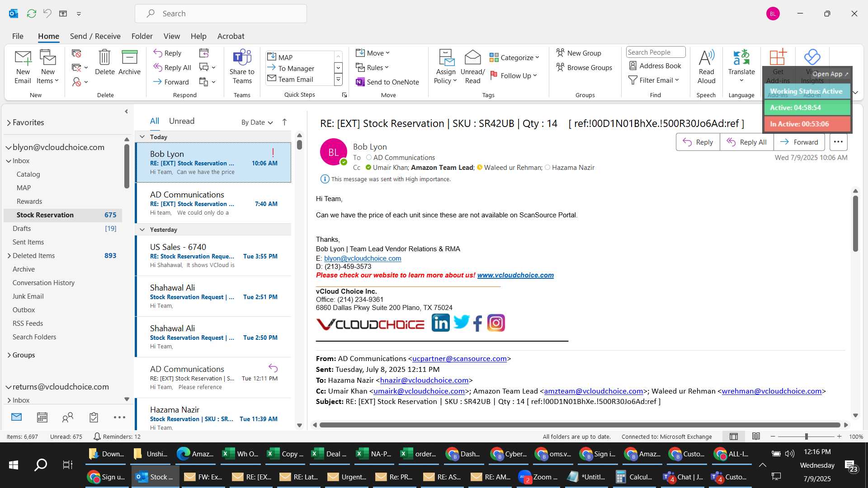
Task: Open the View tab
Action: click(x=171, y=36)
